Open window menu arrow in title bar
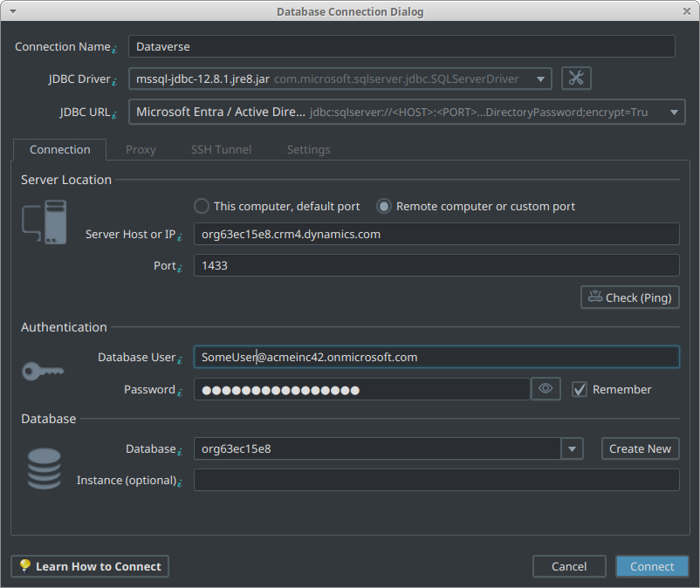700x588 pixels. [x=13, y=11]
